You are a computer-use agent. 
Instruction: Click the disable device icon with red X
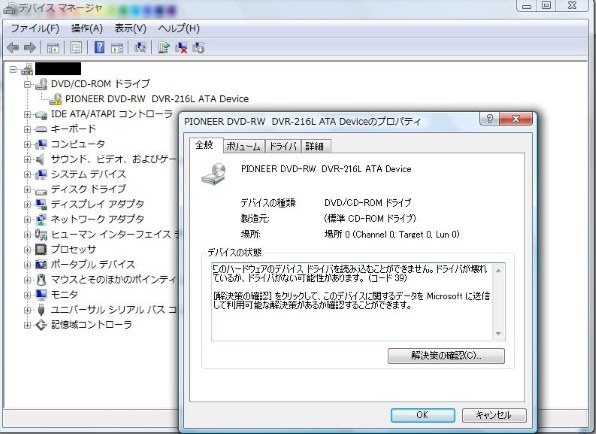pyautogui.click(x=181, y=48)
